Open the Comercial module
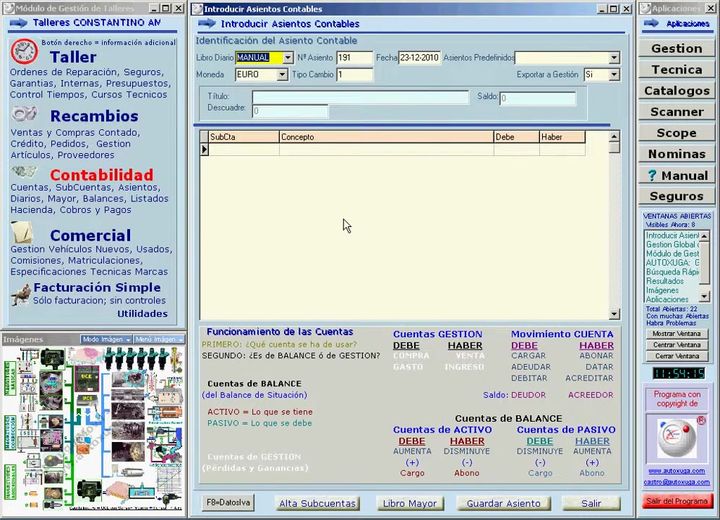This screenshot has height=520, width=720. pyautogui.click(x=90, y=235)
